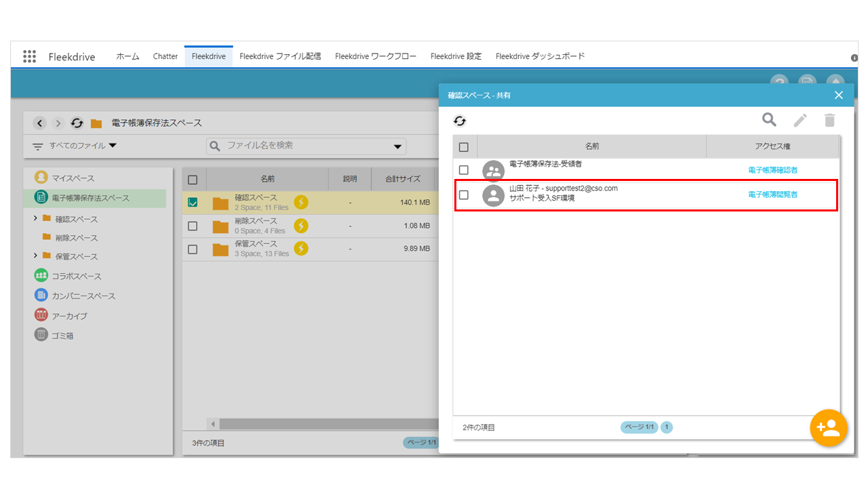
Task: Open Fleekdrive ダッシュボード tab
Action: click(x=540, y=56)
